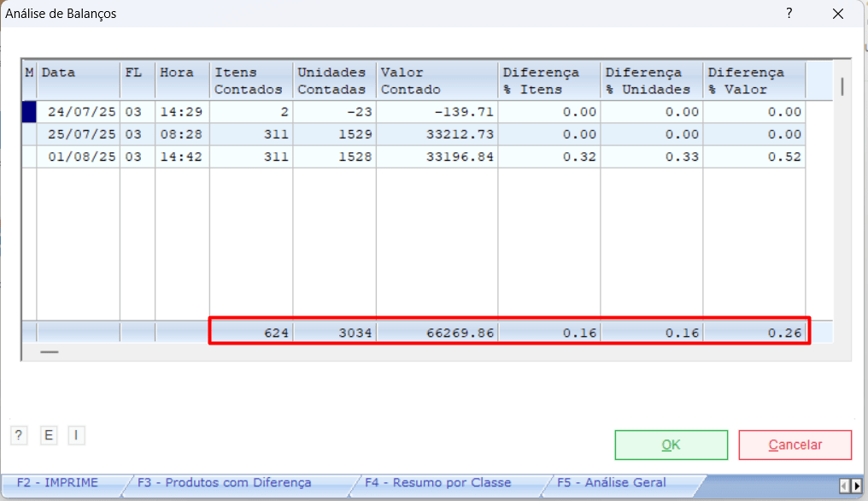Click the 'E' icon button
Screen dimensions: 868x501
tap(49, 435)
